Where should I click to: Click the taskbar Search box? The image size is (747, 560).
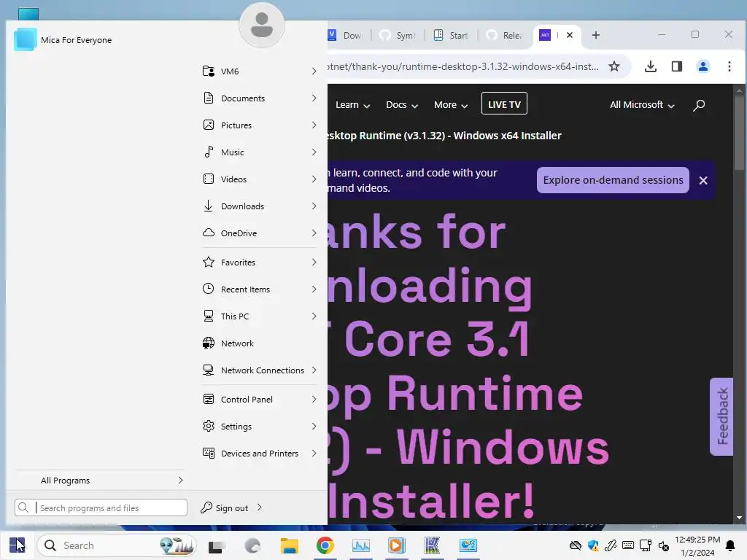click(117, 545)
